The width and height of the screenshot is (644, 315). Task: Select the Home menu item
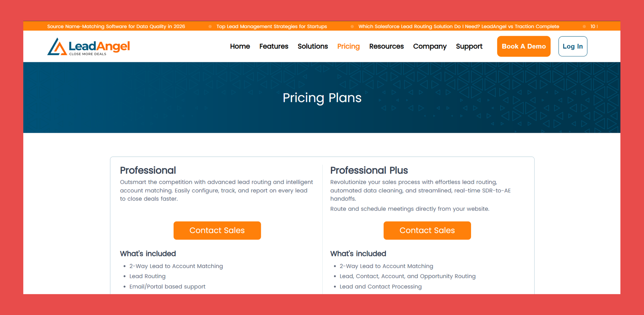click(240, 46)
